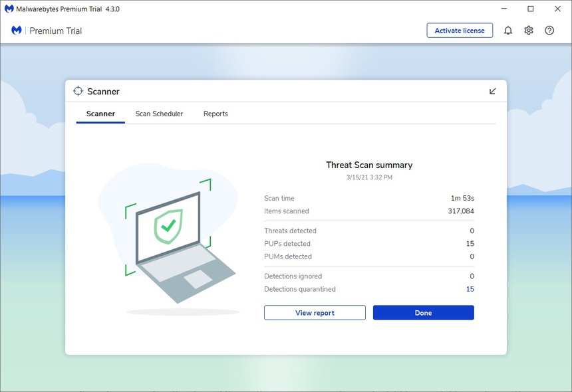The width and height of the screenshot is (572, 392).
Task: Select the Scanner tab
Action: (100, 114)
